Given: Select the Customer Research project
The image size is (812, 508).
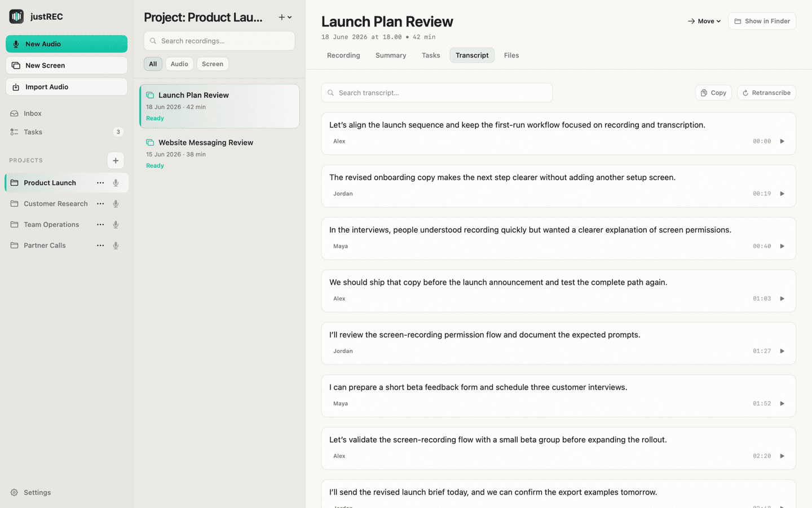Looking at the screenshot, I should tap(55, 204).
